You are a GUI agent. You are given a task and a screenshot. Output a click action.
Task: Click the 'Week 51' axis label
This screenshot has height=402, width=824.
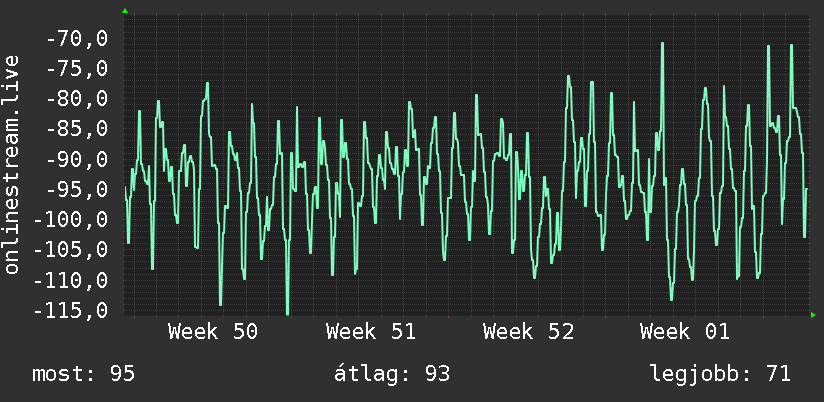370,332
